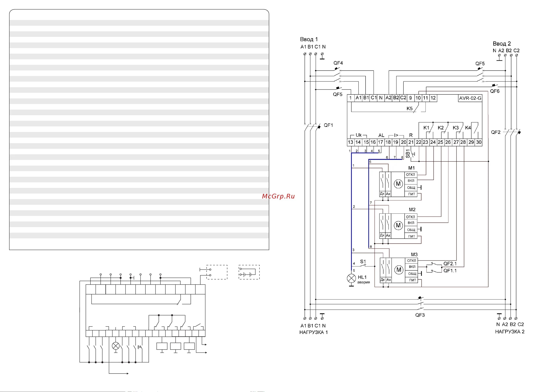Click the Ввод 1 heading

309,39
